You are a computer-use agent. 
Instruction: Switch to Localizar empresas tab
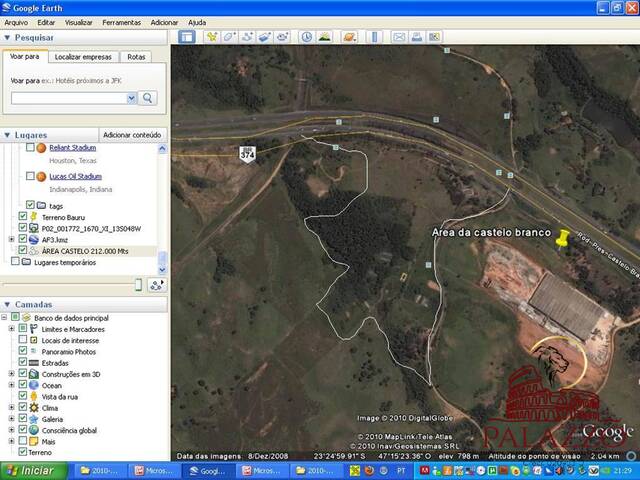click(x=83, y=57)
